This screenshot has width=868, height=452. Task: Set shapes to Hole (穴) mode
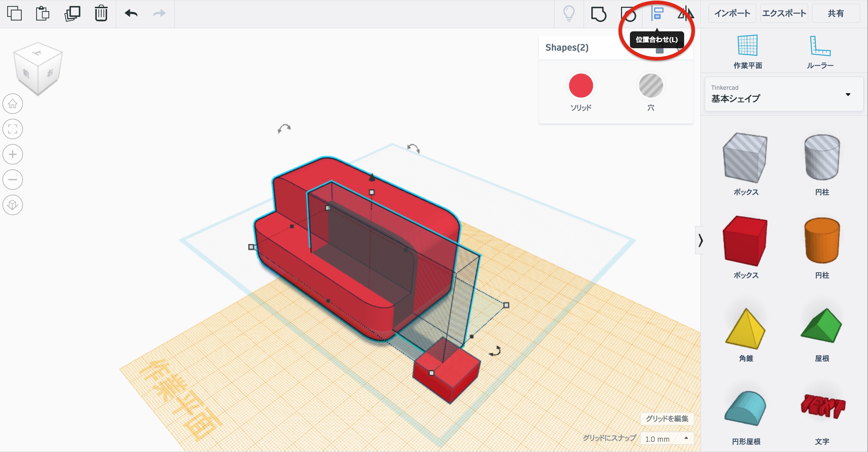tap(651, 86)
